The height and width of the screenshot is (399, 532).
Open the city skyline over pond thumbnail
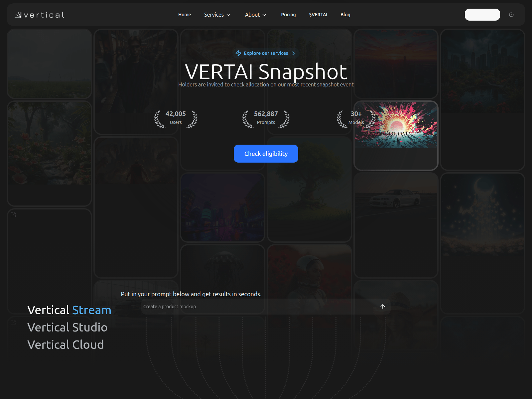(483, 99)
